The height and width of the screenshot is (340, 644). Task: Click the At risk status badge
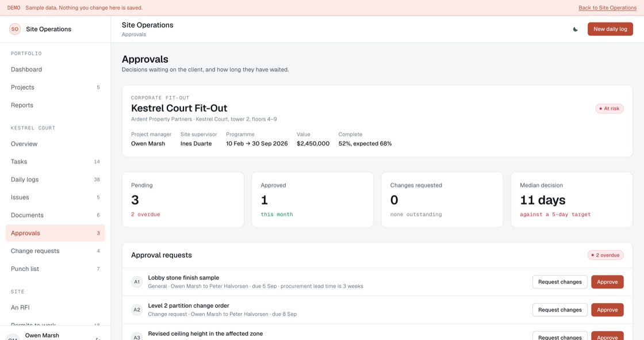point(609,109)
